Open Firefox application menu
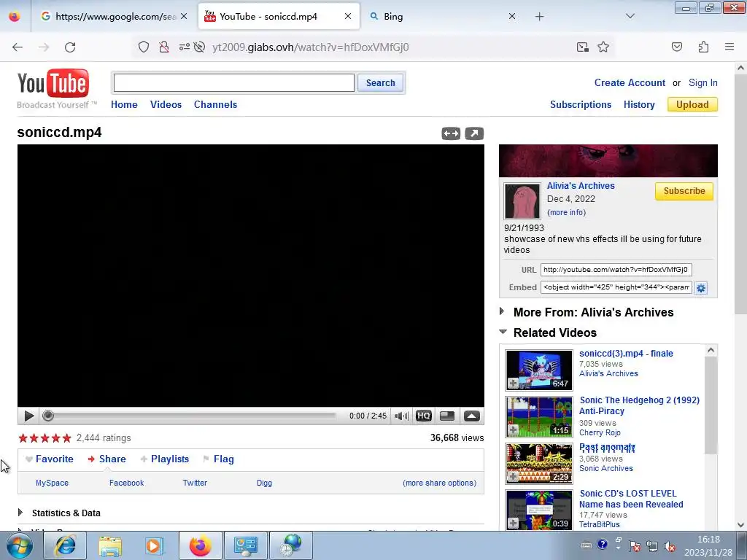 point(729,47)
